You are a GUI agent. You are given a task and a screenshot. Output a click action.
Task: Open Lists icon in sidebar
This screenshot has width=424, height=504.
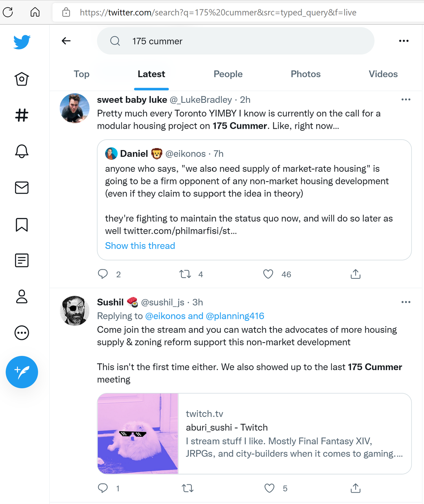(22, 260)
